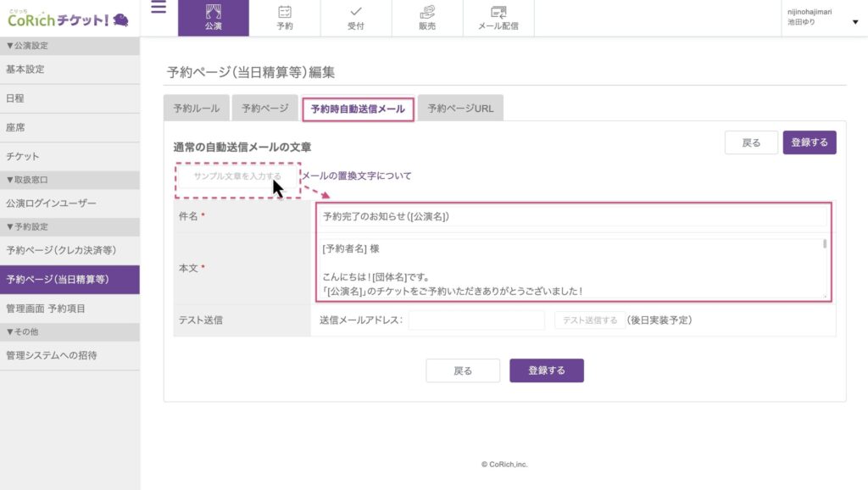This screenshot has height=490, width=868.
Task: Click the 件名 subject input field
Action: [573, 216]
